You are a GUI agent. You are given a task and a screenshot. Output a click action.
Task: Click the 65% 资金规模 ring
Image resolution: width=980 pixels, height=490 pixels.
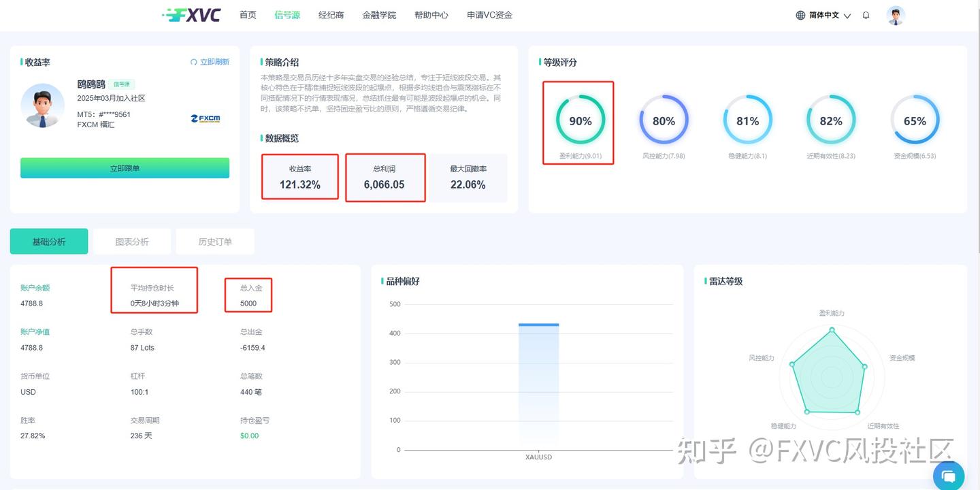click(915, 120)
